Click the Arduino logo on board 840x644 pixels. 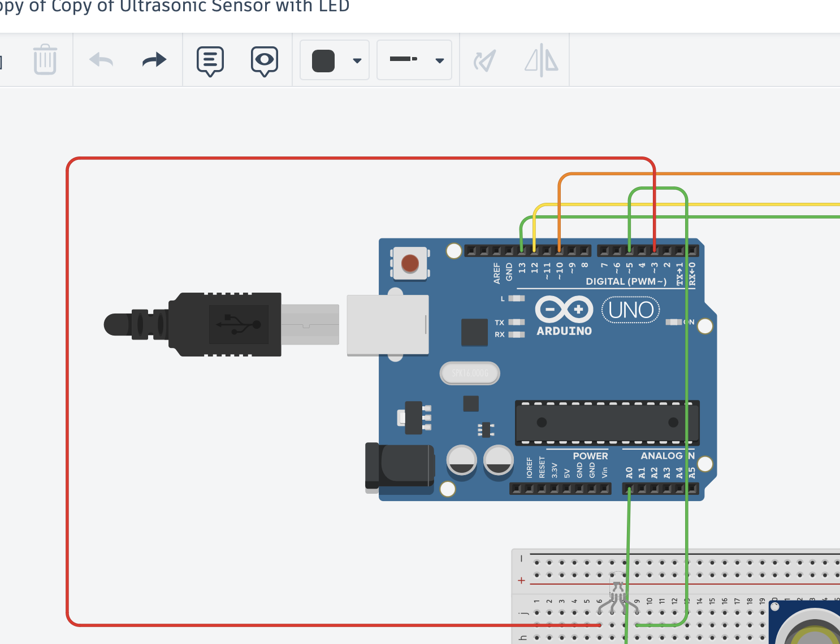(564, 316)
